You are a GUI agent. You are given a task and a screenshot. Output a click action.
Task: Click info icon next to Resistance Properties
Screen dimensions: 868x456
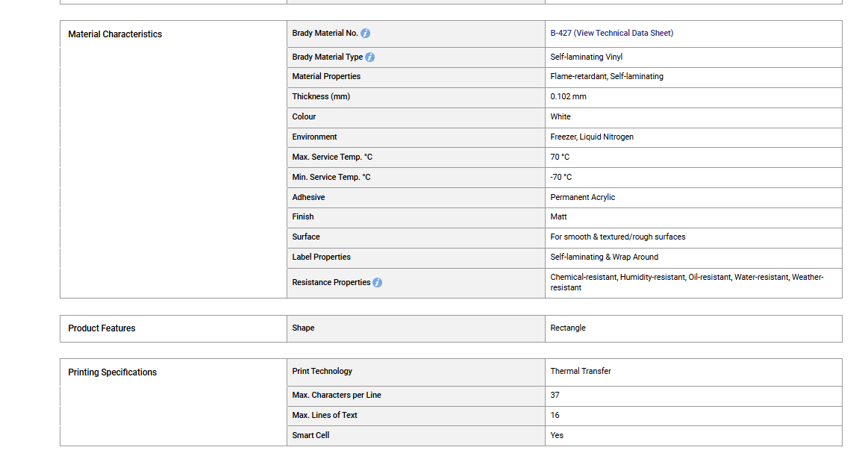tap(377, 282)
